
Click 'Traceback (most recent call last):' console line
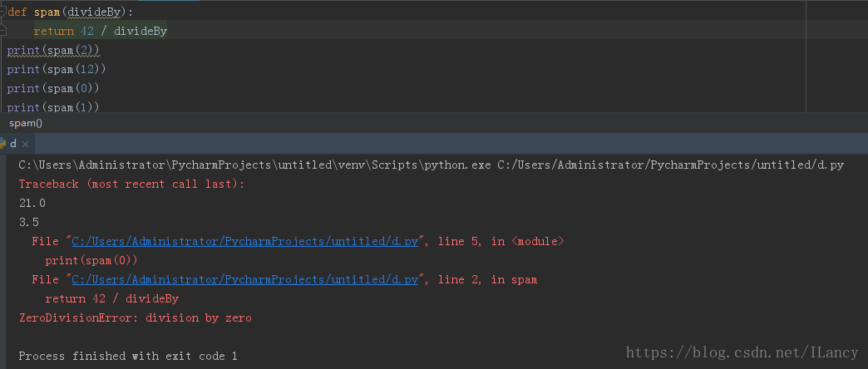(131, 184)
